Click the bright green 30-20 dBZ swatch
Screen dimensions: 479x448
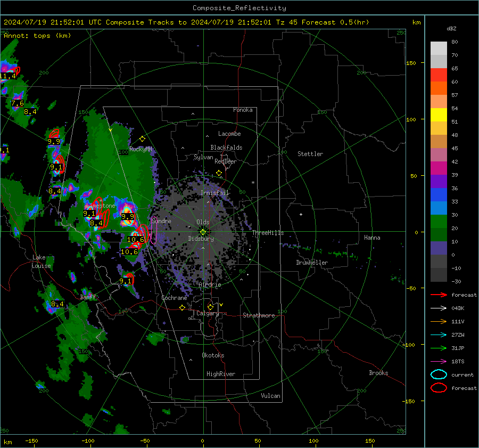[x=439, y=222]
